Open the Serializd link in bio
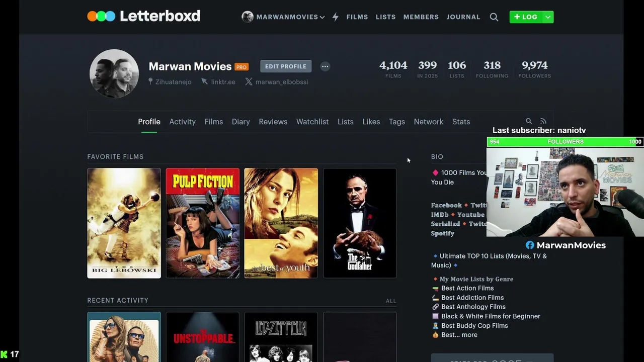Screen dimensions: 644x362 [445, 224]
